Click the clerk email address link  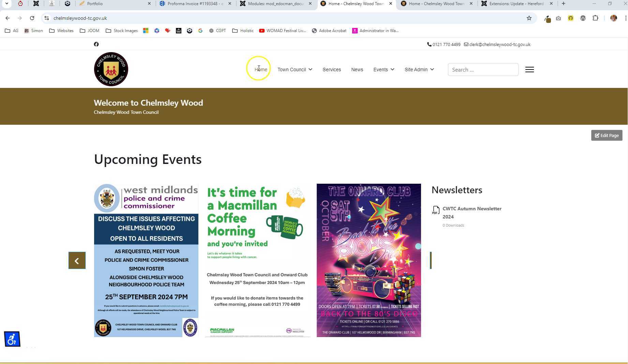tap(499, 45)
